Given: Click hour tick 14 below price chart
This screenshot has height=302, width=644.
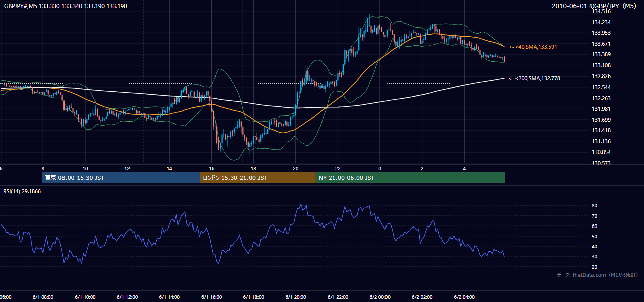Looking at the screenshot, I should coord(169,169).
